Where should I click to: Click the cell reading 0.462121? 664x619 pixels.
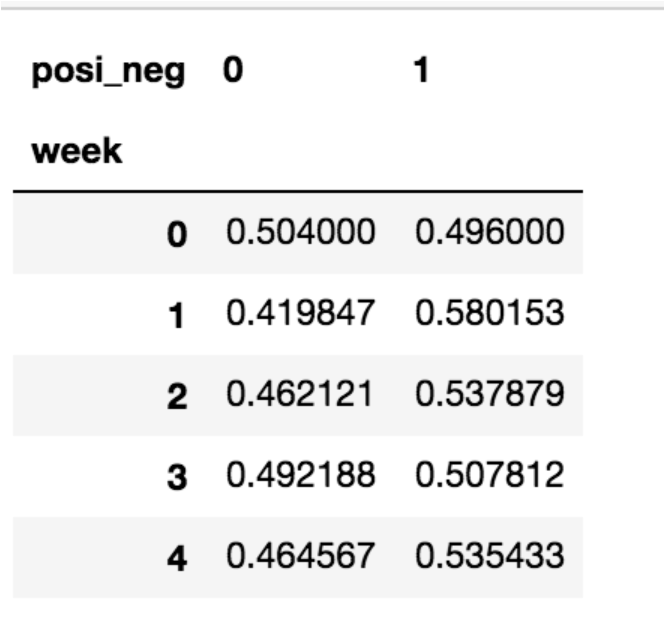300,396
